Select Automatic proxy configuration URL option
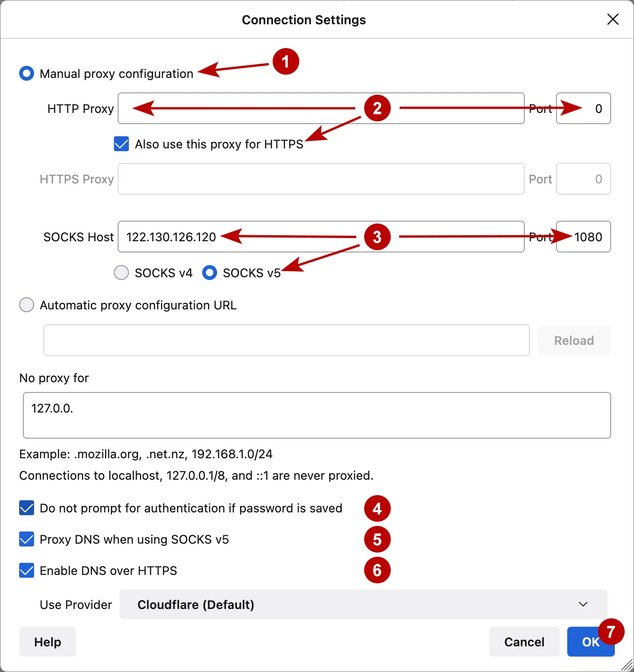Screen dimensions: 634x672 tap(27, 305)
